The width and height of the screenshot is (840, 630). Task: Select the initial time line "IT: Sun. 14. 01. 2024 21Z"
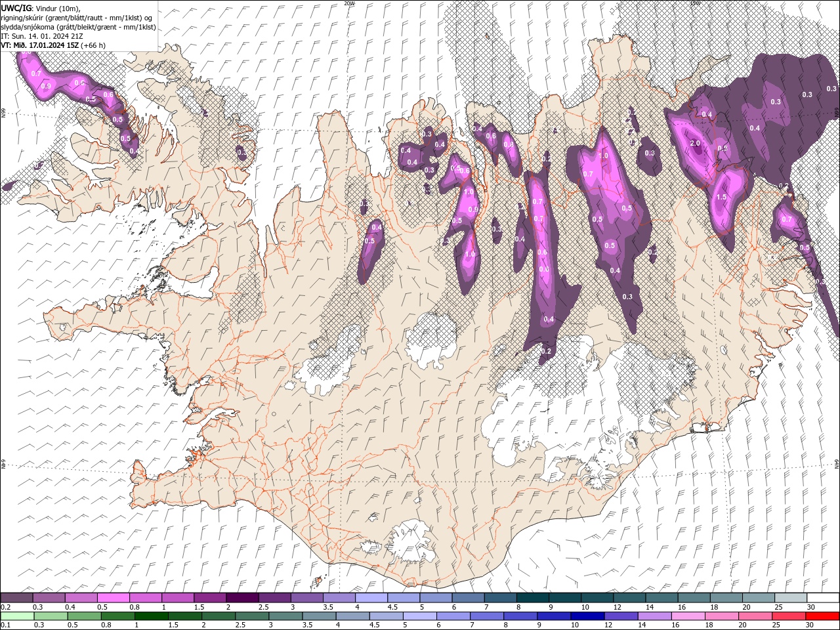43,36
